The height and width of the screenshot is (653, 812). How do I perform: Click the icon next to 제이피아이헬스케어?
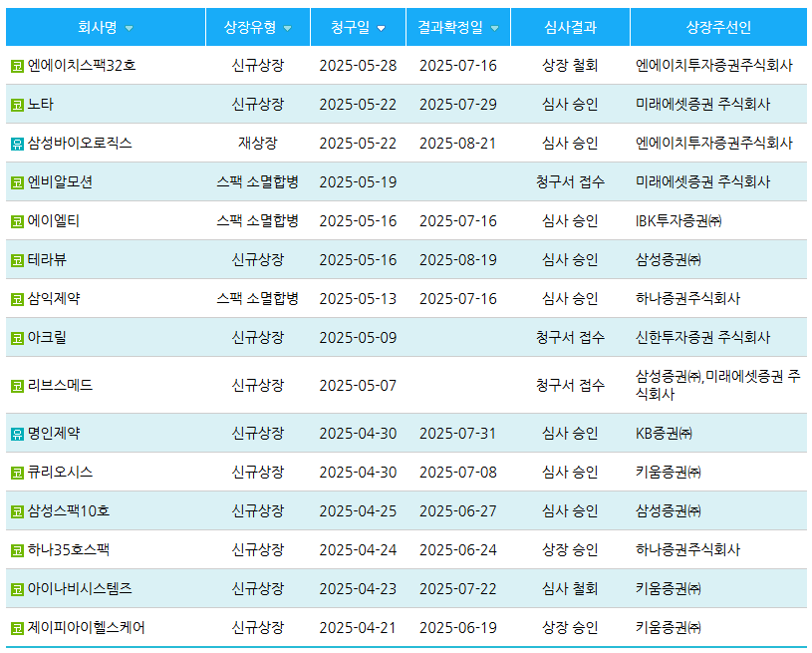pos(17,628)
